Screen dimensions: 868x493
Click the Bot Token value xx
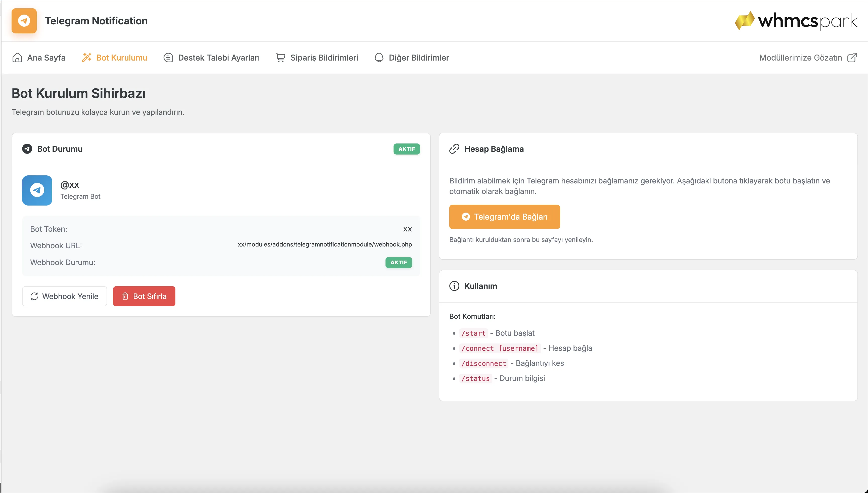[407, 229]
